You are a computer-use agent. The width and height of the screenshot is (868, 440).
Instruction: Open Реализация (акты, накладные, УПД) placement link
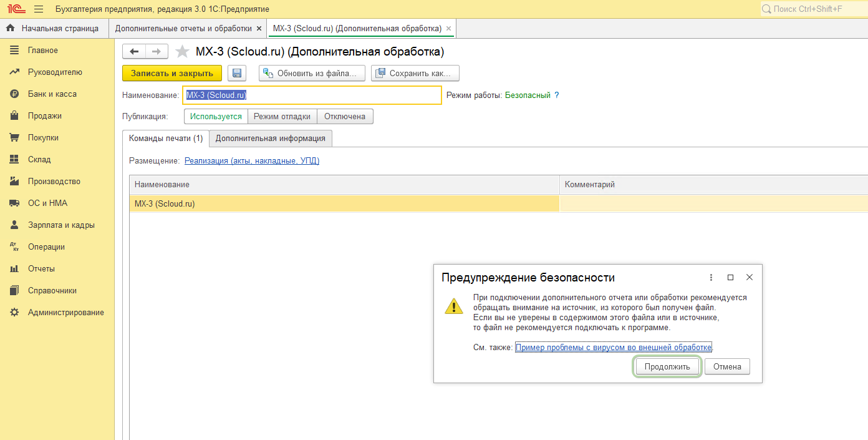tap(252, 160)
